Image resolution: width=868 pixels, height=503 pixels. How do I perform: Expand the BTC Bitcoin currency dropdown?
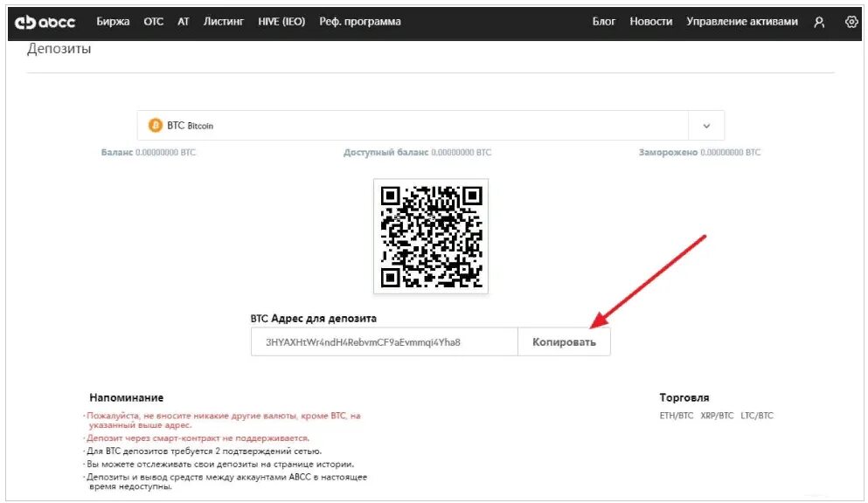(x=431, y=126)
